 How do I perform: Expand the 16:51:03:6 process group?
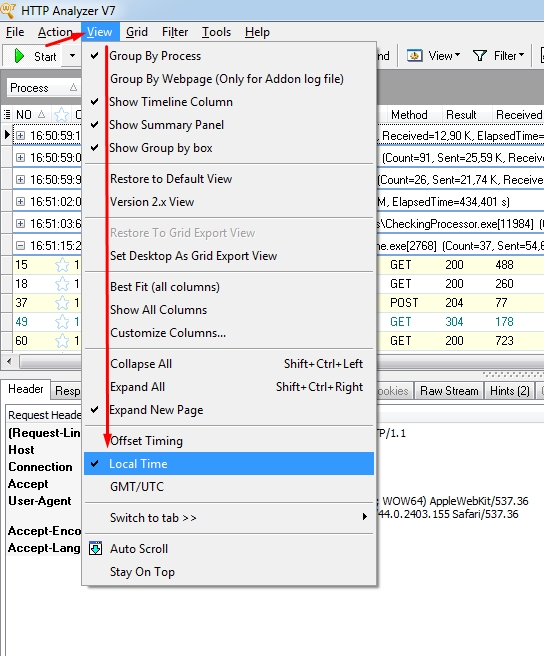point(20,223)
